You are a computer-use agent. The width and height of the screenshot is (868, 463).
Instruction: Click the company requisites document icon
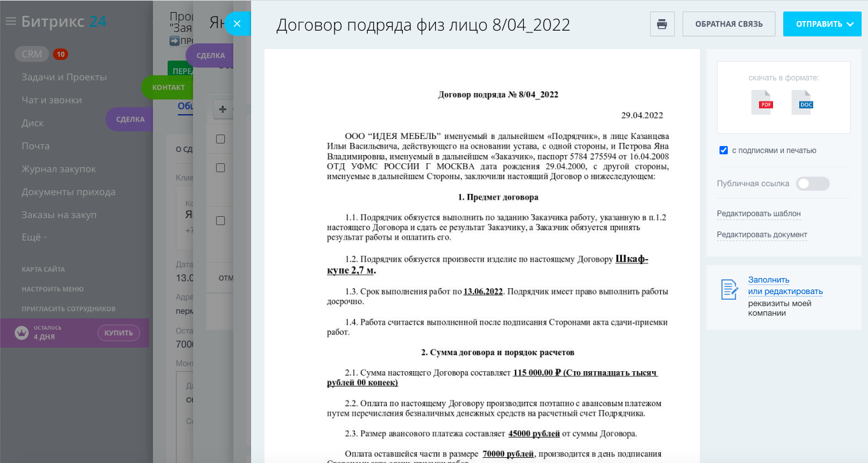(729, 290)
